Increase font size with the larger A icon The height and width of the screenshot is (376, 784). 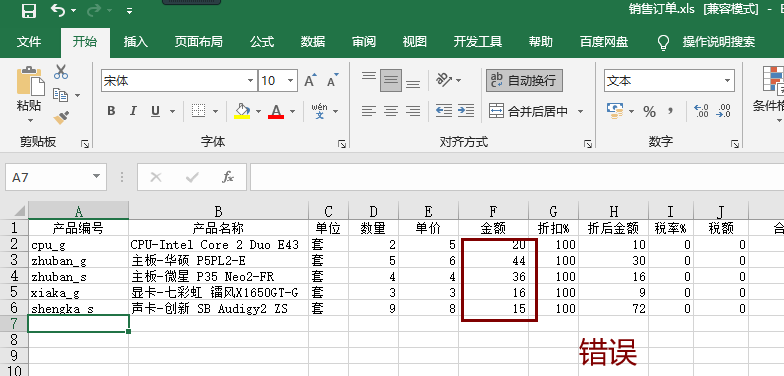[x=310, y=80]
